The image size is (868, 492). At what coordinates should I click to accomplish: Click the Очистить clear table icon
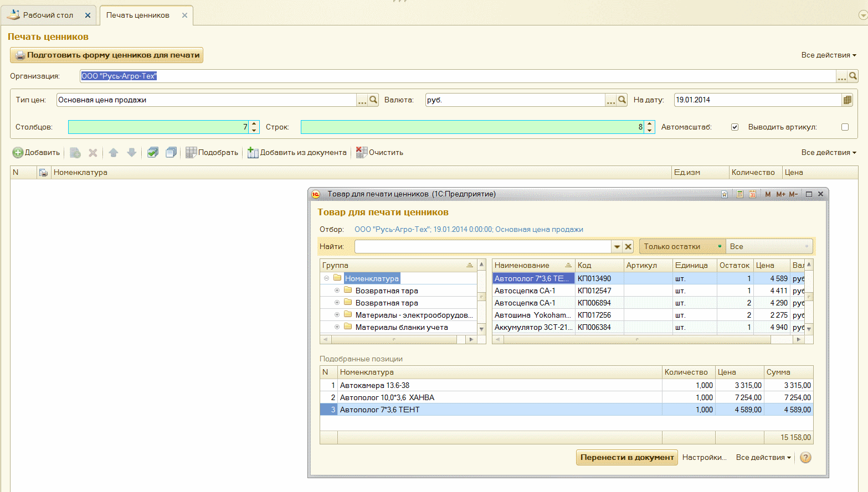[361, 153]
